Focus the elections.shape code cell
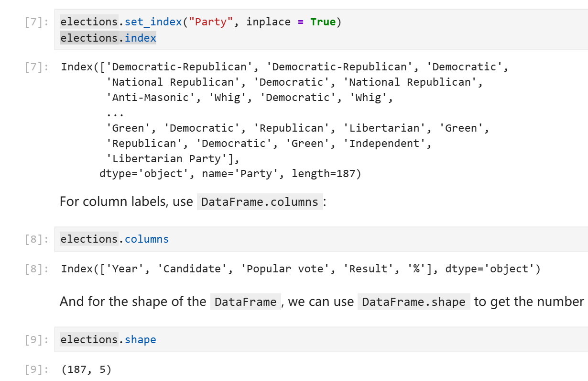 [x=335, y=340]
